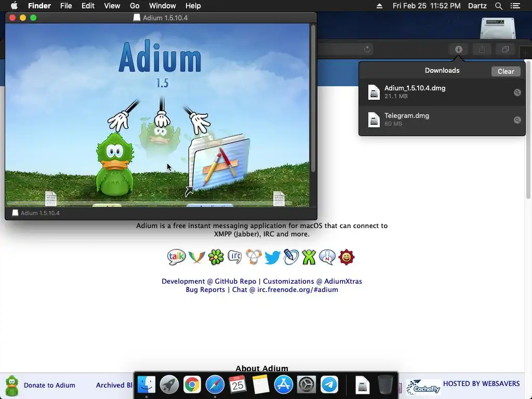Image resolution: width=532 pixels, height=399 pixels.
Task: Open Notification Center list icon
Action: pos(515,6)
